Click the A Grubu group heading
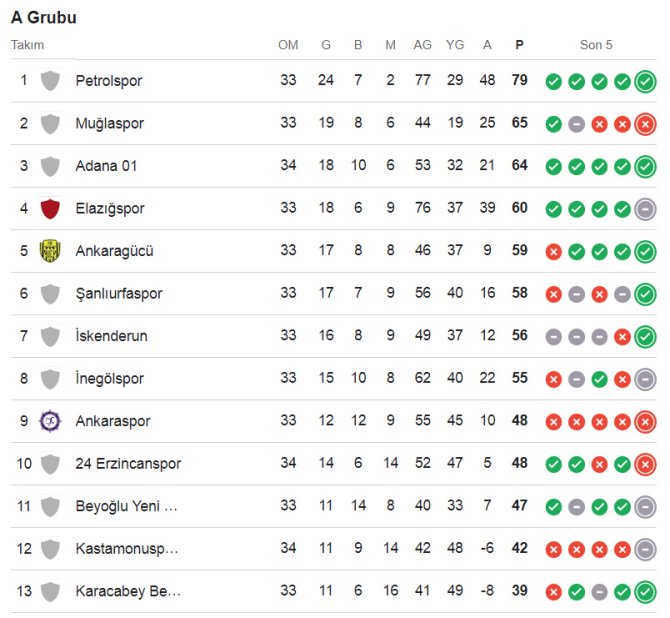Image resolution: width=670 pixels, height=618 pixels. (x=44, y=18)
